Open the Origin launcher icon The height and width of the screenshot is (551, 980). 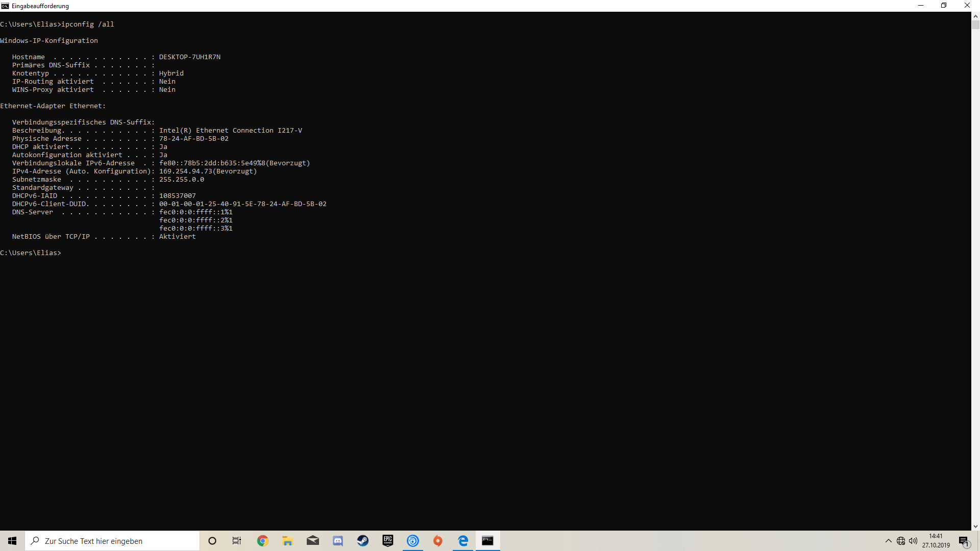(438, 541)
